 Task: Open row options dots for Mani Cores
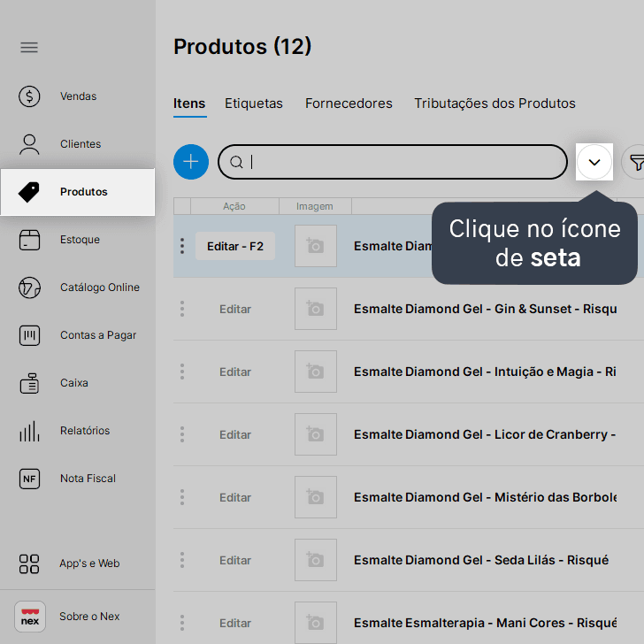tap(182, 623)
